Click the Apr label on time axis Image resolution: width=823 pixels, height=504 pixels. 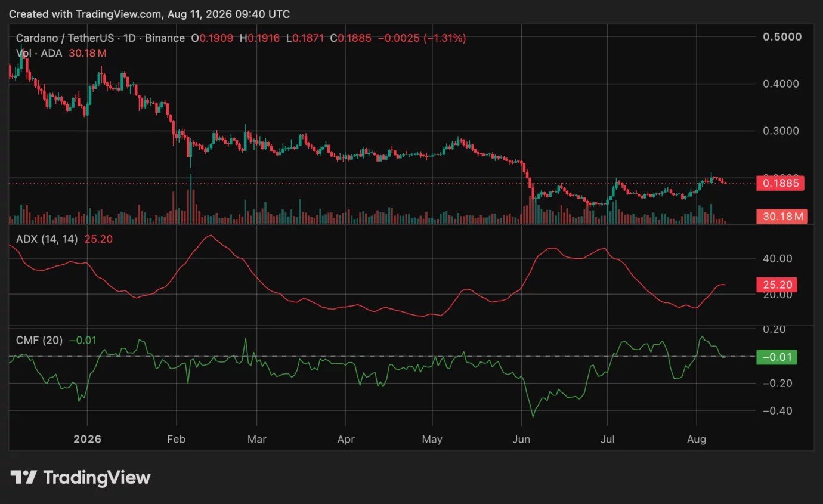point(346,440)
